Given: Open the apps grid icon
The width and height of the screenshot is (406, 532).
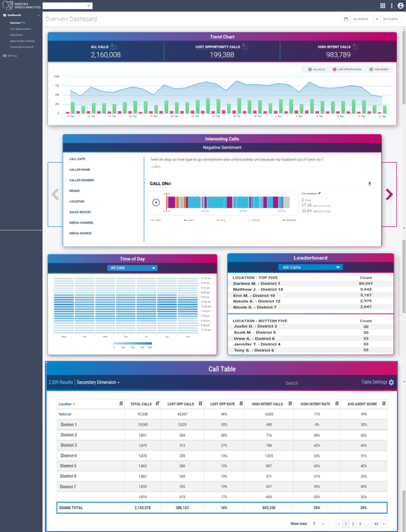Looking at the screenshot, I should point(383,6).
